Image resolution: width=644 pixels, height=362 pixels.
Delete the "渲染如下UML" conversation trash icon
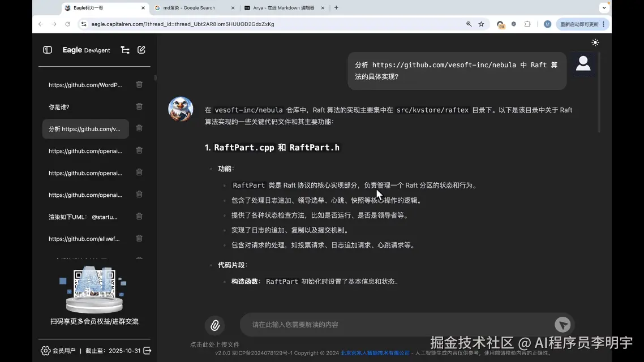pos(139,217)
